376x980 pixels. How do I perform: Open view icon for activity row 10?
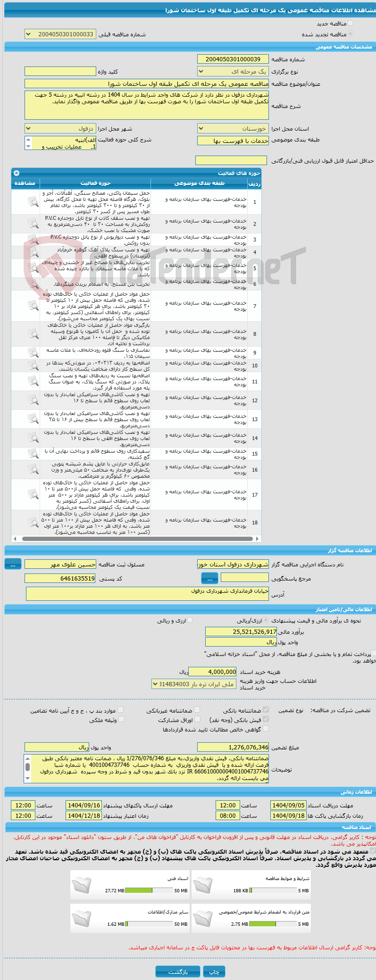[x=33, y=365]
